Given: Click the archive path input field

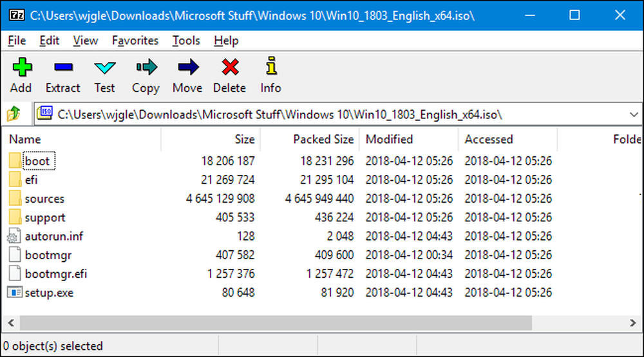Looking at the screenshot, I should point(338,114).
